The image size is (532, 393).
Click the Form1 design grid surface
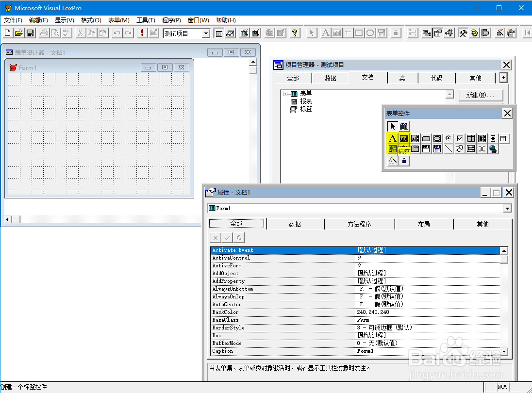tap(99, 134)
